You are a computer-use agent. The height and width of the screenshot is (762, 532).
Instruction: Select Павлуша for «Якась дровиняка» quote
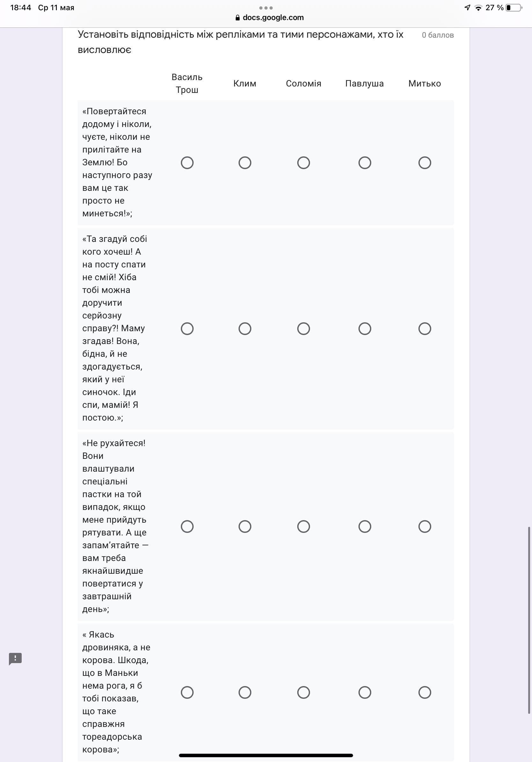point(365,692)
